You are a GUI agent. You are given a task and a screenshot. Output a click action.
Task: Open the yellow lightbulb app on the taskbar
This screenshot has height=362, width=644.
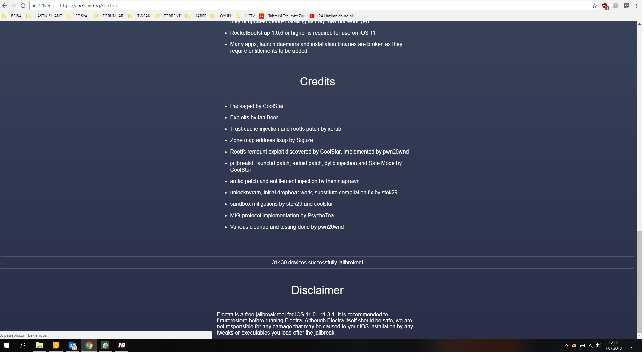pos(56,345)
